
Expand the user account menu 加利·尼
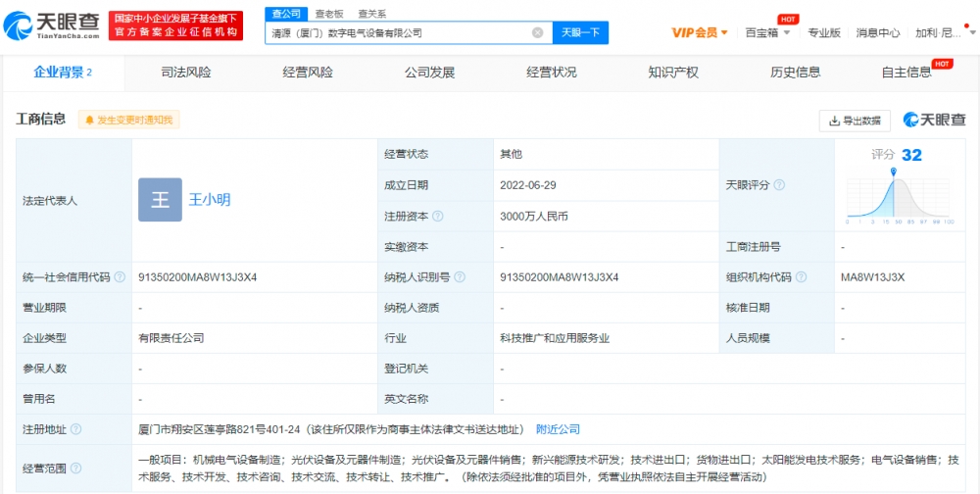click(942, 32)
